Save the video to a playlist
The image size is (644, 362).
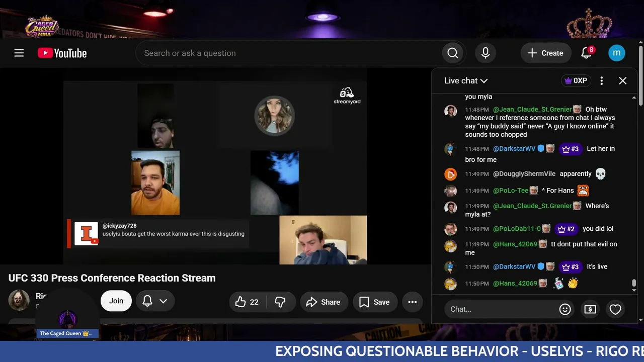374,302
